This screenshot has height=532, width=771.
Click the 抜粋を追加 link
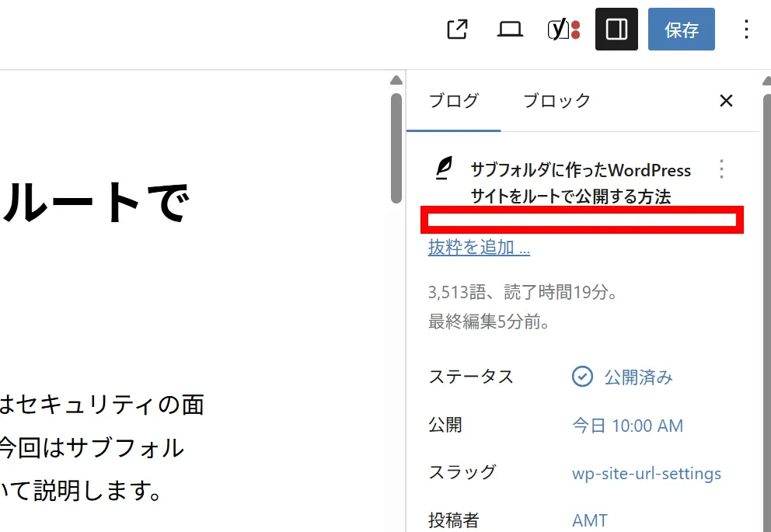(479, 248)
